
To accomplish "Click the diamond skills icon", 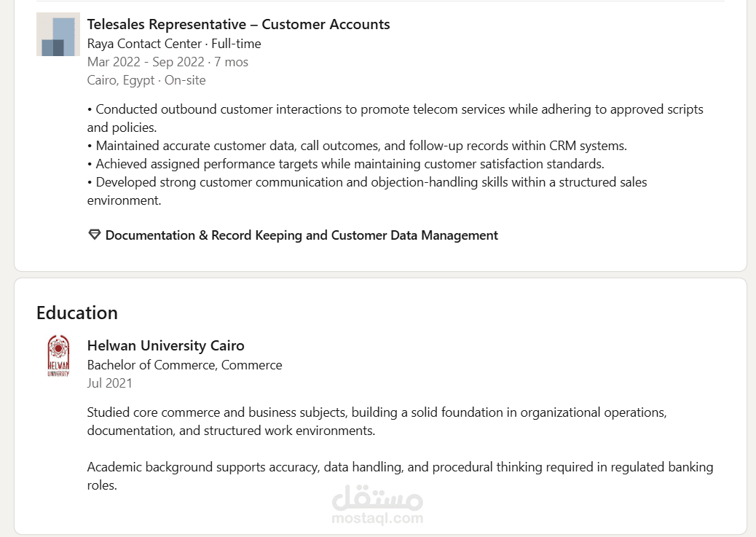I will coord(94,235).
